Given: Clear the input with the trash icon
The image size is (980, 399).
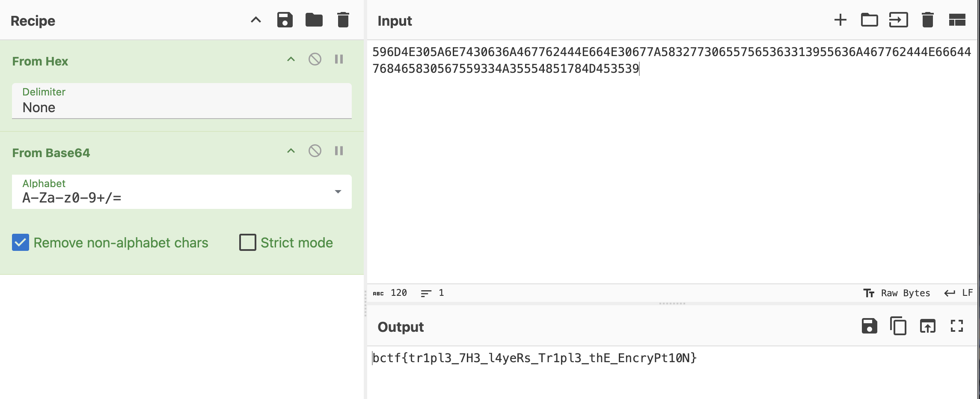Looking at the screenshot, I should (x=927, y=20).
